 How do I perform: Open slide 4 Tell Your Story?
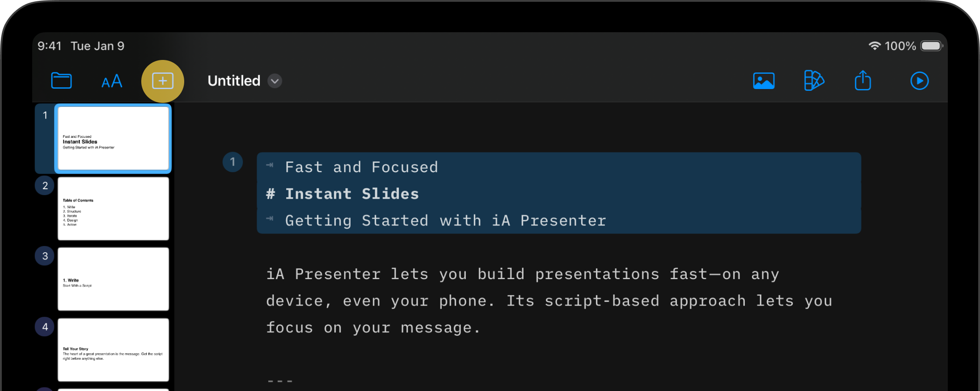tap(113, 350)
